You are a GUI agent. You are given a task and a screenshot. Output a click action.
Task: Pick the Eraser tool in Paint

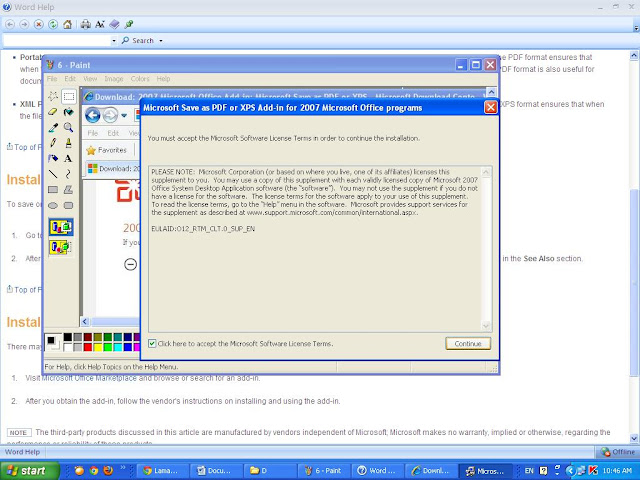pyautogui.click(x=53, y=112)
